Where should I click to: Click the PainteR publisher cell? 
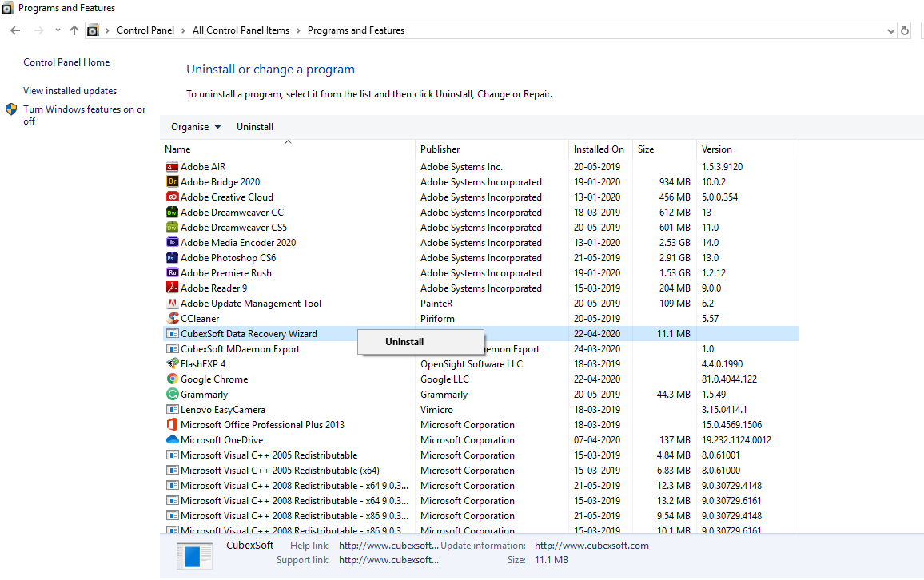point(436,304)
